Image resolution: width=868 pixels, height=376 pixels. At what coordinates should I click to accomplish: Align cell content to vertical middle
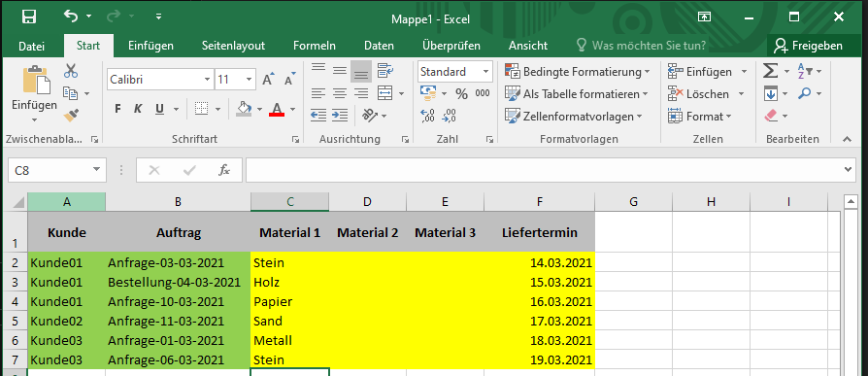340,70
